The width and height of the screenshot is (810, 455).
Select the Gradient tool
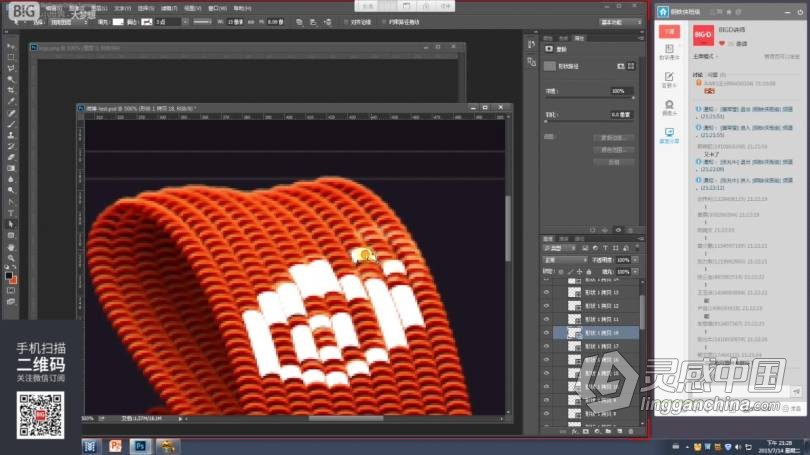coord(11,168)
